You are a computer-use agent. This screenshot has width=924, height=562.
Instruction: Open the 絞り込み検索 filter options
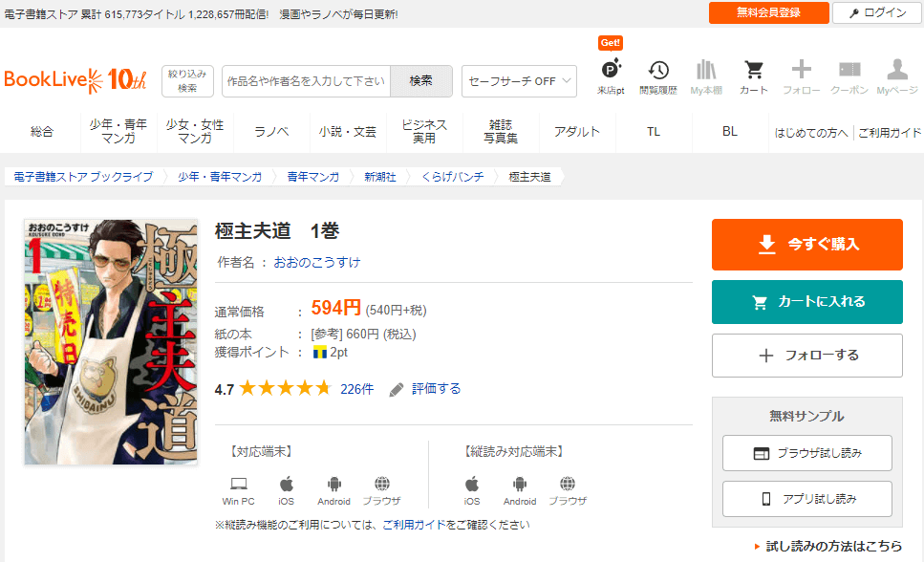pos(187,81)
